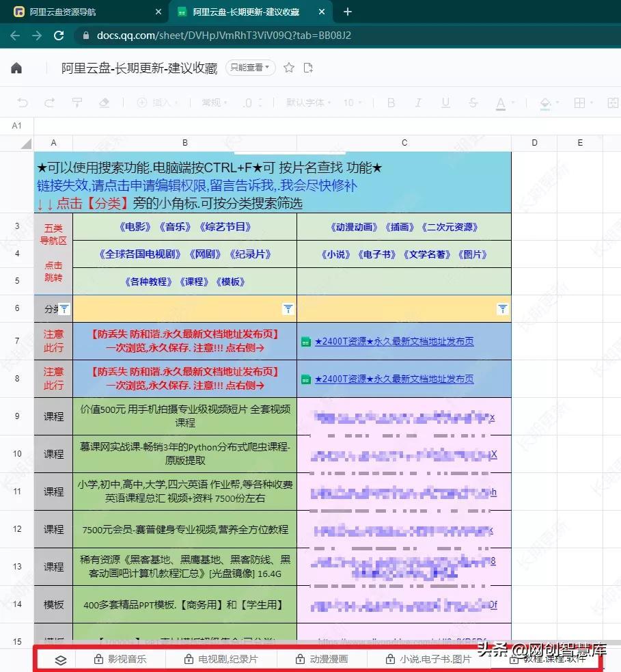Toggle Bold formatting
This screenshot has width=621, height=672.
[391, 103]
